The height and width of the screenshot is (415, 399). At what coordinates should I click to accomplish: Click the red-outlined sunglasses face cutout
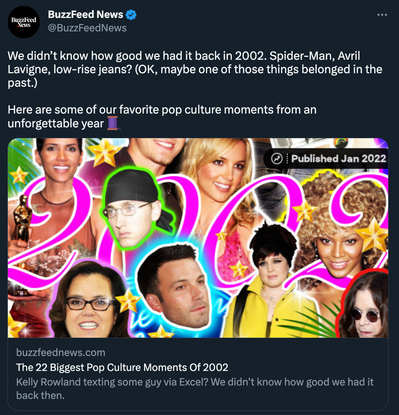[363, 305]
